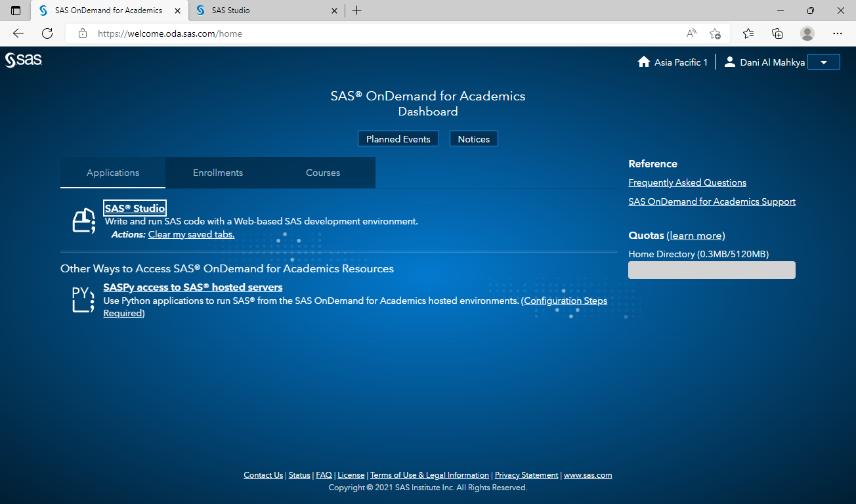This screenshot has width=856, height=504.
Task: Open the browser Settings and more menu
Action: tap(837, 33)
